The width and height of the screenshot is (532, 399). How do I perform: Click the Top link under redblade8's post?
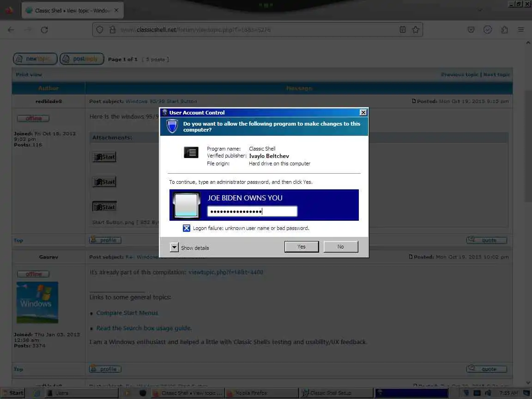point(18,240)
